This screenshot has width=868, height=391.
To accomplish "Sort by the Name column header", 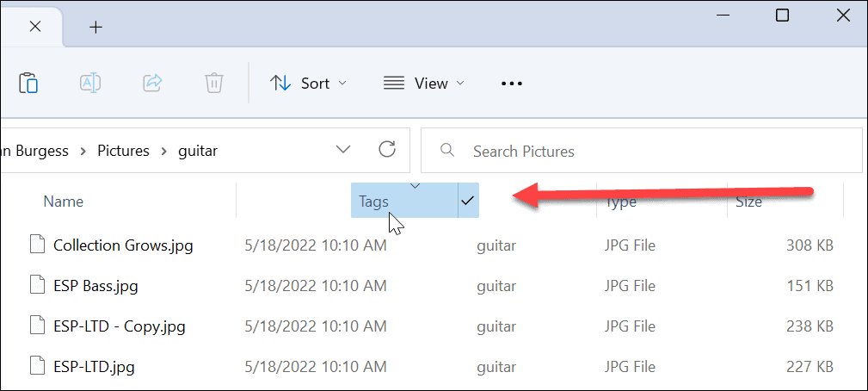I will (64, 202).
